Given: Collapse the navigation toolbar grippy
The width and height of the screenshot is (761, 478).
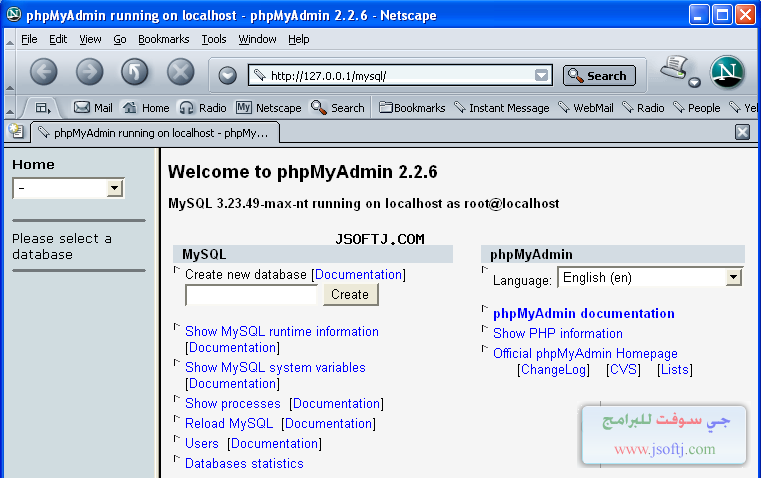Looking at the screenshot, I should (10, 73).
